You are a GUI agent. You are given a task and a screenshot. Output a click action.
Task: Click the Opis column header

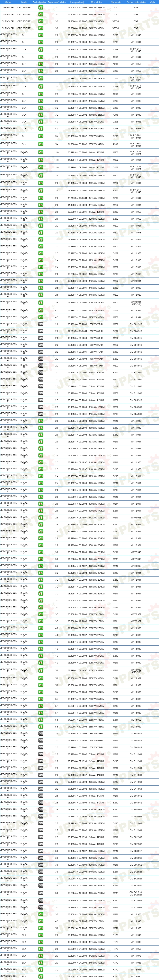pos(152,2)
